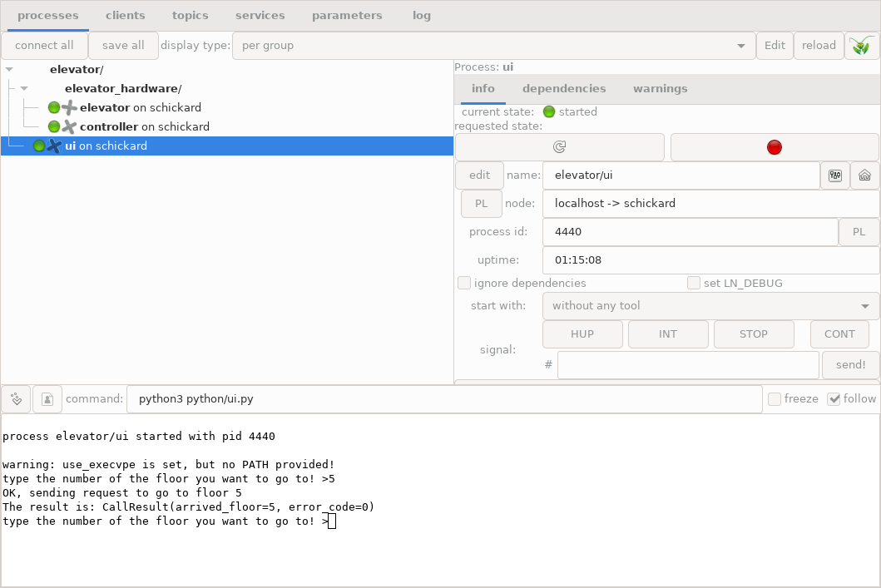881x588 pixels.
Task: Collapse the elevator/ tree group
Action: [9, 70]
